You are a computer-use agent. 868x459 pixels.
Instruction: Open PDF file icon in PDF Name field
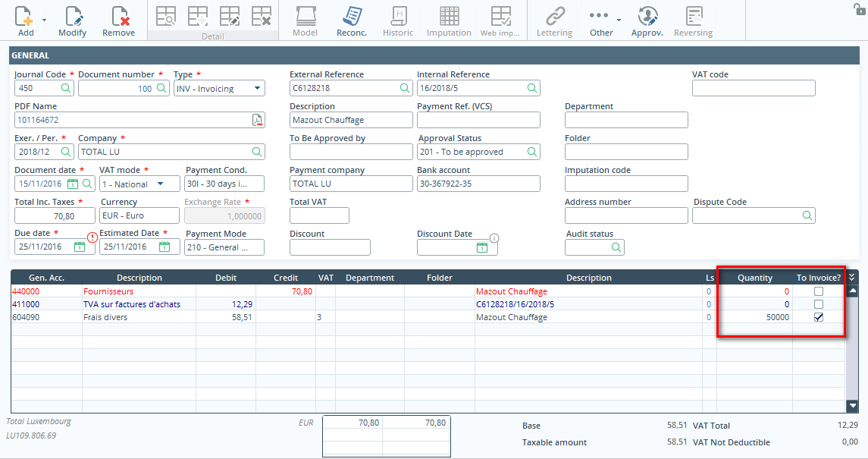[257, 120]
